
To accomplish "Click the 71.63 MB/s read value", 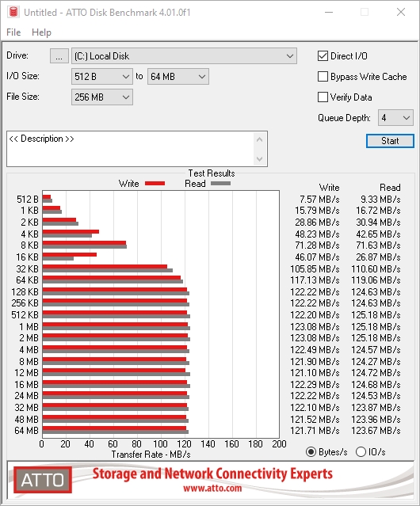I will click(x=378, y=245).
